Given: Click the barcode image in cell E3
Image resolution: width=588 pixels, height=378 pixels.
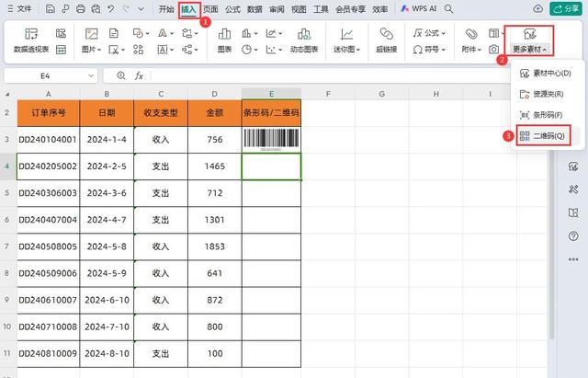Looking at the screenshot, I should tap(272, 139).
